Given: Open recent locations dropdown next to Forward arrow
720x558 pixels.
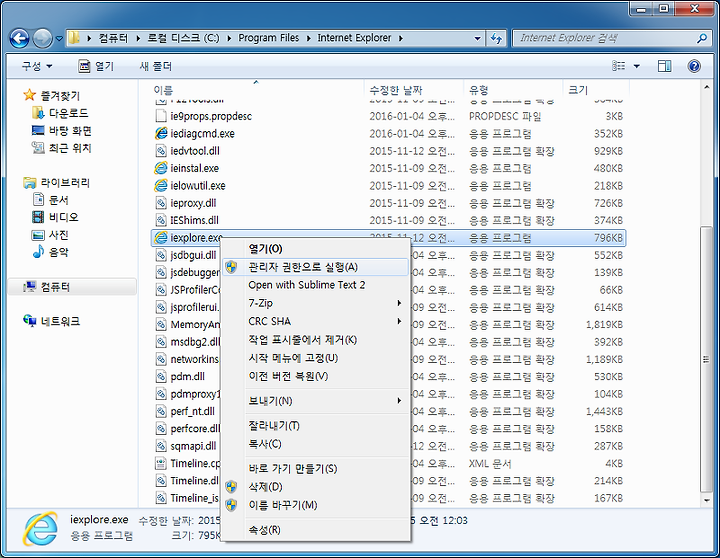Looking at the screenshot, I should pos(59,39).
